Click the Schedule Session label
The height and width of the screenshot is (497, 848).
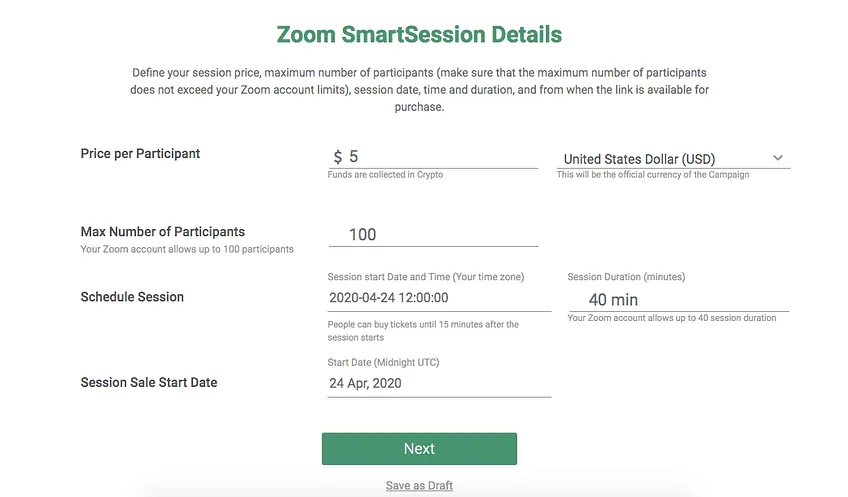(132, 297)
